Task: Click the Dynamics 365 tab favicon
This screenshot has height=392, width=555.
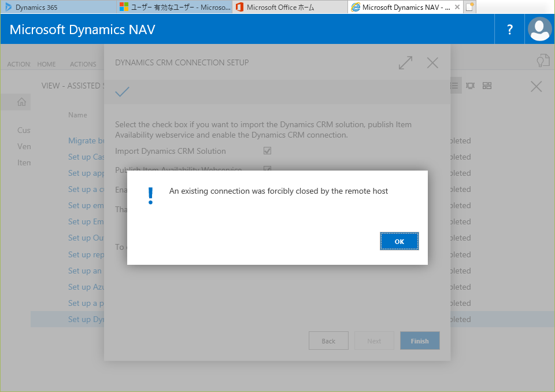Action: [x=9, y=7]
